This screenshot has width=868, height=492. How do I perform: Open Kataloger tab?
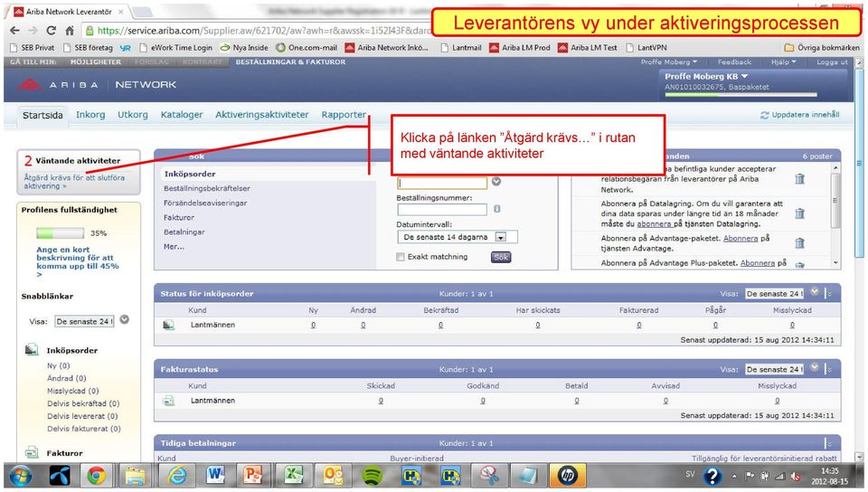click(182, 115)
